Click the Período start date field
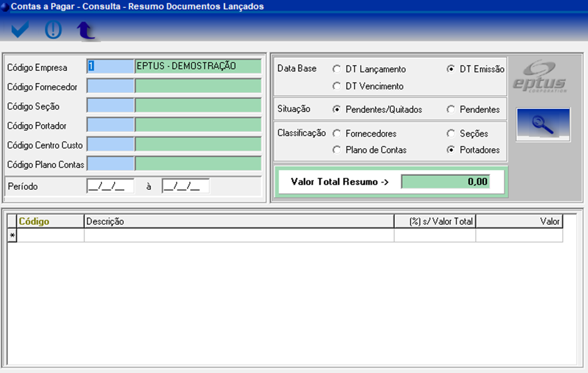Image resolution: width=588 pixels, height=373 pixels. click(110, 186)
